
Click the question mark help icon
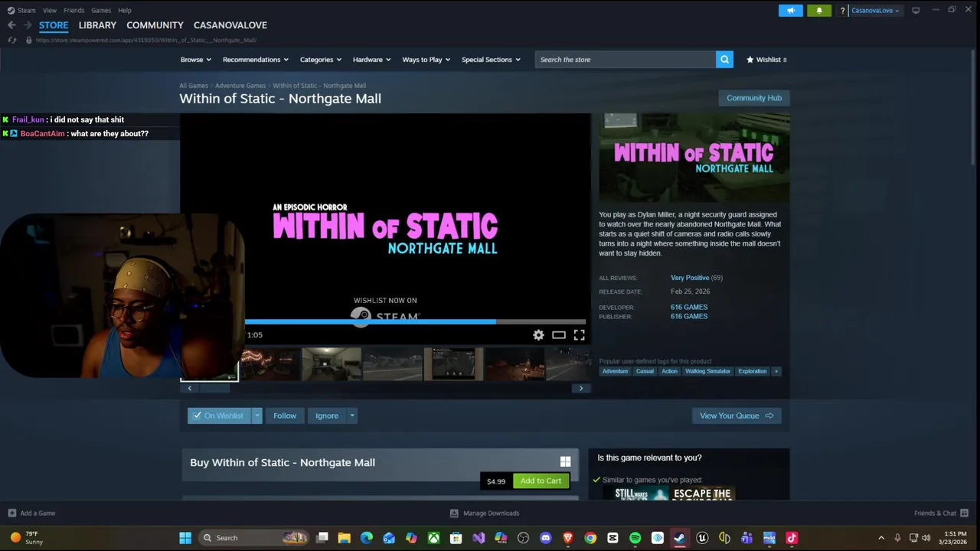(x=842, y=11)
